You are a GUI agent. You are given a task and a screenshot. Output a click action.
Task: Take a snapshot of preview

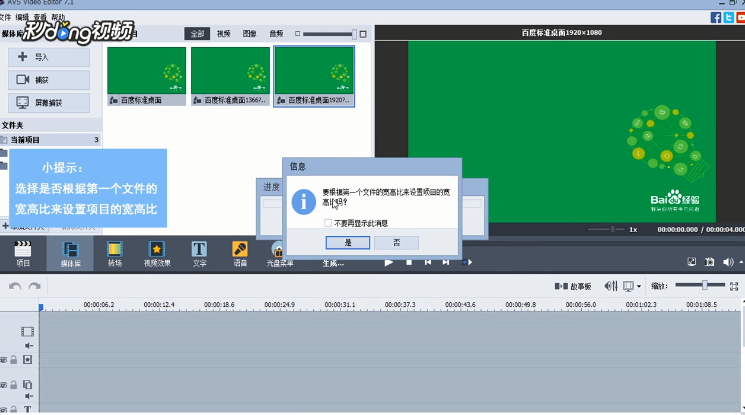[x=709, y=261]
